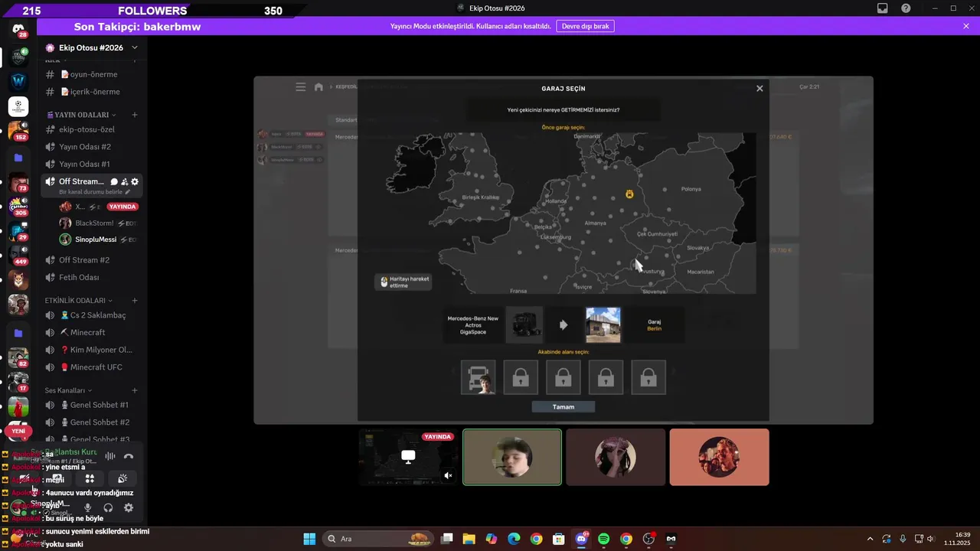Screen dimensions: 980x551
Task: Mute the microphone in user panel
Action: 87,507
